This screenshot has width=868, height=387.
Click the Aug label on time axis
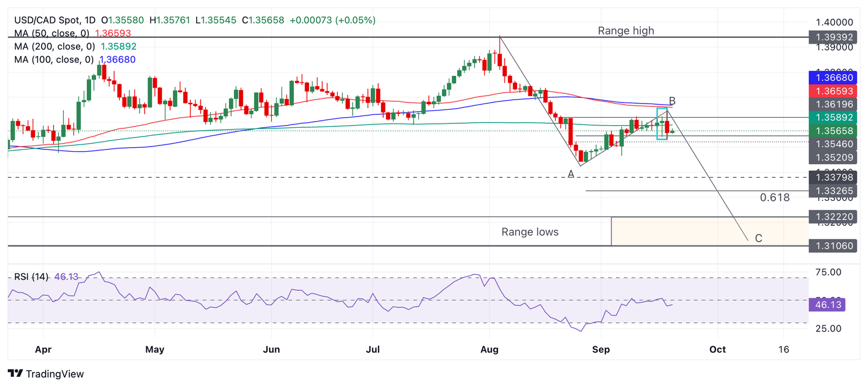tap(489, 349)
